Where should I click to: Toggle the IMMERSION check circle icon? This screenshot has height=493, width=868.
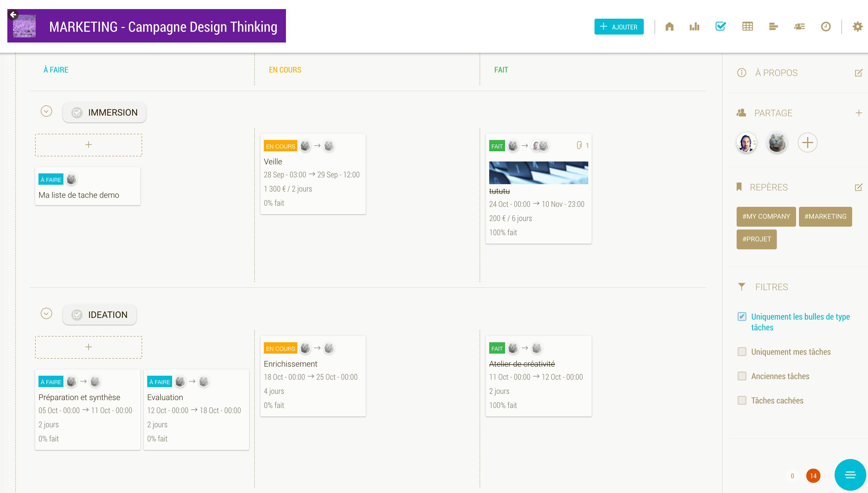coord(77,112)
